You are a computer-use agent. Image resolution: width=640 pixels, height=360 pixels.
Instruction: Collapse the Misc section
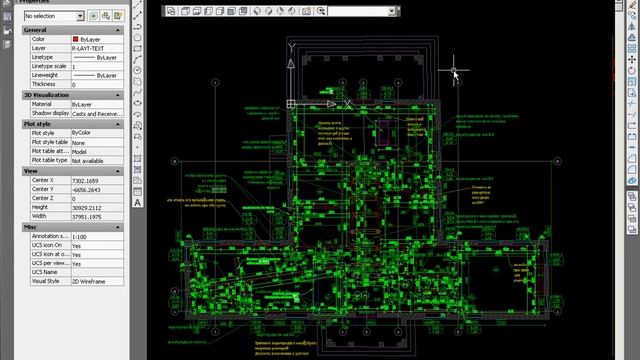click(118, 227)
